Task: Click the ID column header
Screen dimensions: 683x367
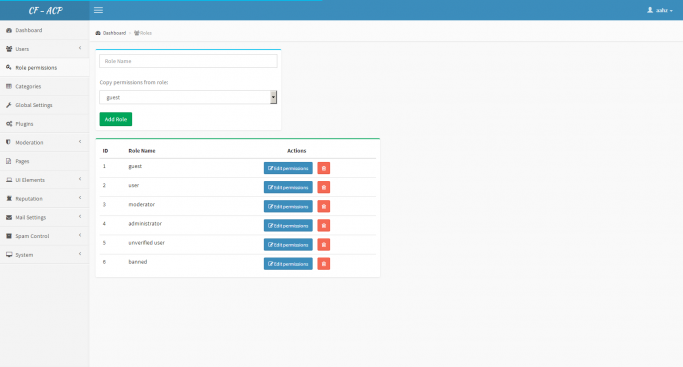Action: click(105, 151)
